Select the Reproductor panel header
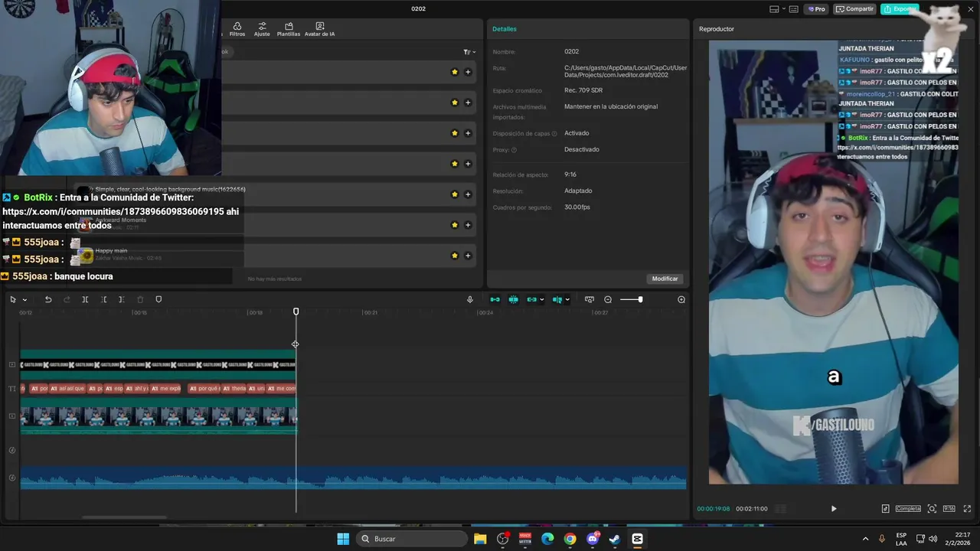Screen dimensions: 980x551 (717, 29)
